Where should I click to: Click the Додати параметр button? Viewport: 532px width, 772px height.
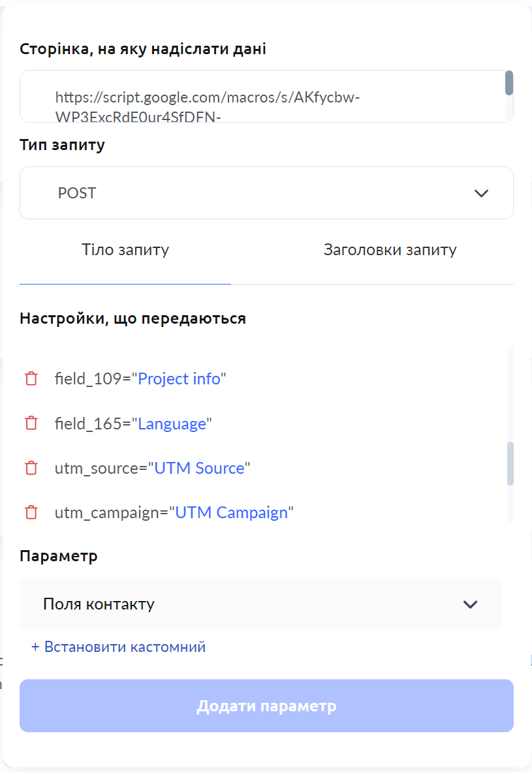click(266, 705)
